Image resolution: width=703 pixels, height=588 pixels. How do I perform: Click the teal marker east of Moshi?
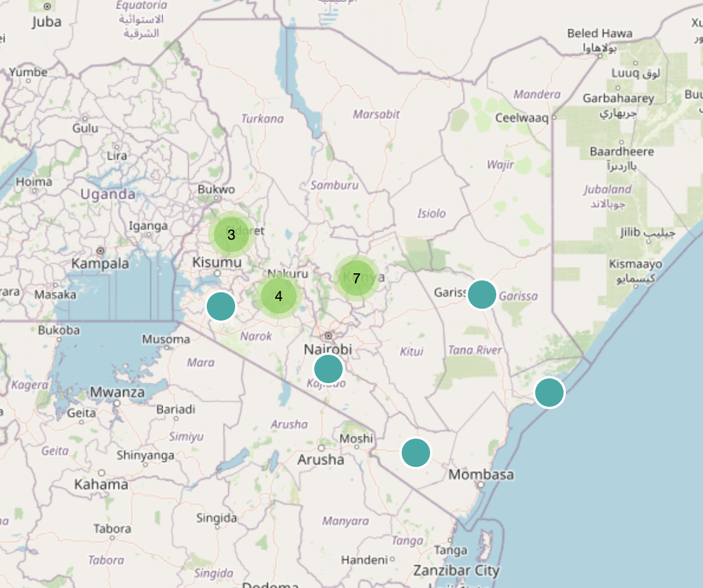point(416,453)
